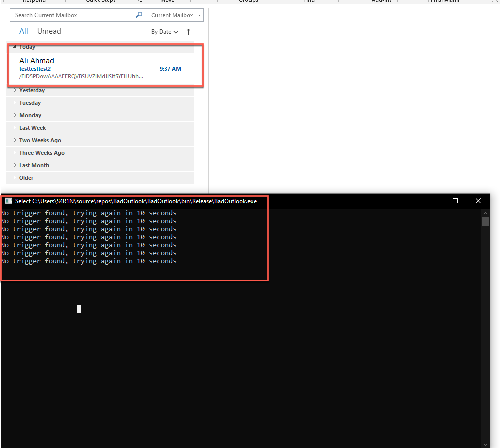Minimize the BadOutlook console window

pos(432,201)
